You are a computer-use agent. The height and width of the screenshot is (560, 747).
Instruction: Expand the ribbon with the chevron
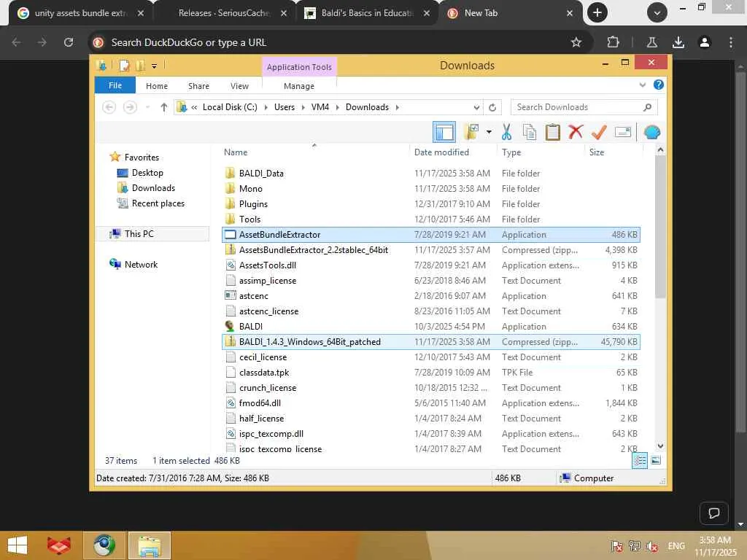(642, 85)
